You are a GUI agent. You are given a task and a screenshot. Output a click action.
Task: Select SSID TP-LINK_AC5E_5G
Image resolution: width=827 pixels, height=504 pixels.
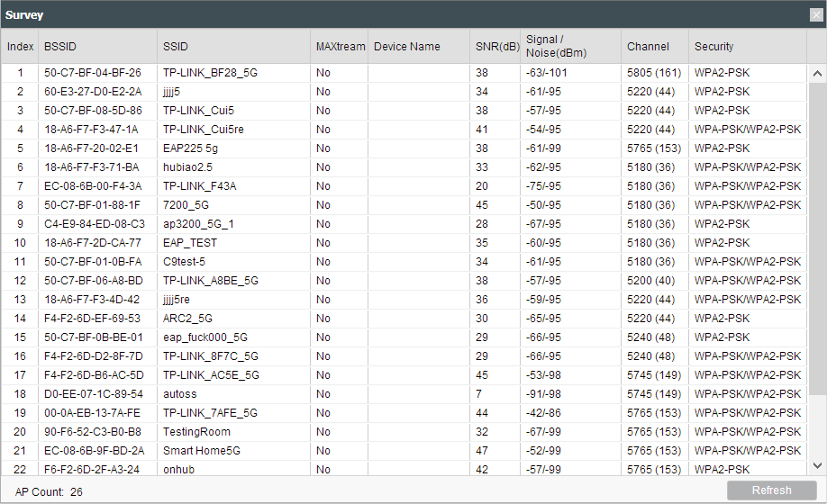click(211, 375)
